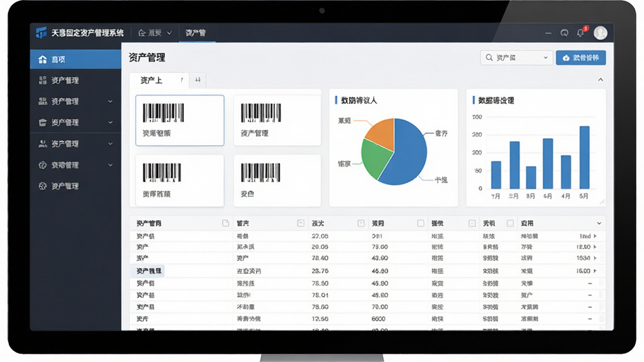The height and width of the screenshot is (362, 644).
Task: Click the blue app logo in the header
Action: coord(41,33)
